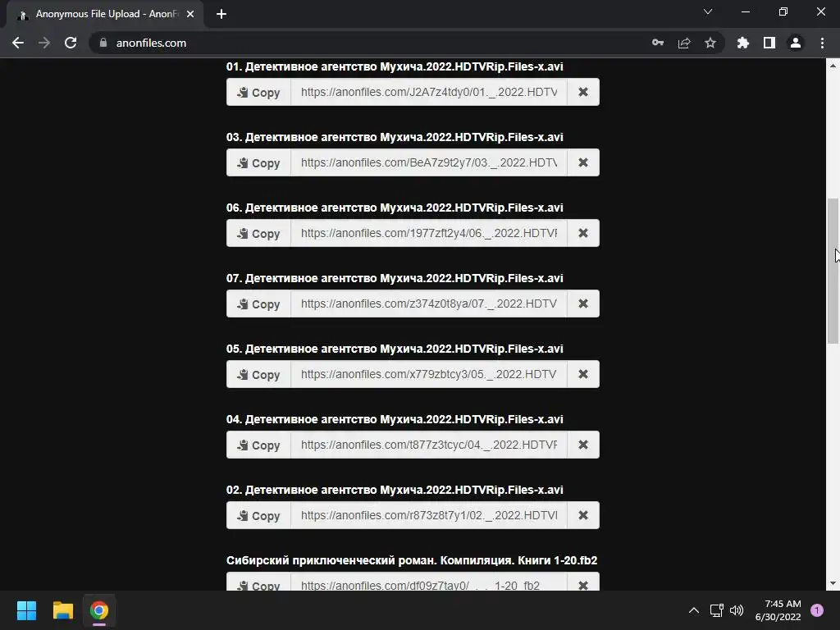Open network status tray icon

(x=717, y=610)
